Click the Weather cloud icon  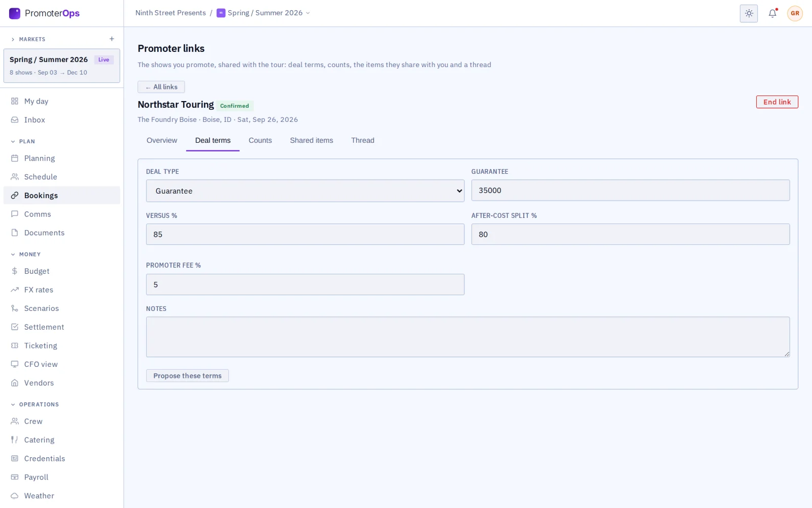click(15, 496)
